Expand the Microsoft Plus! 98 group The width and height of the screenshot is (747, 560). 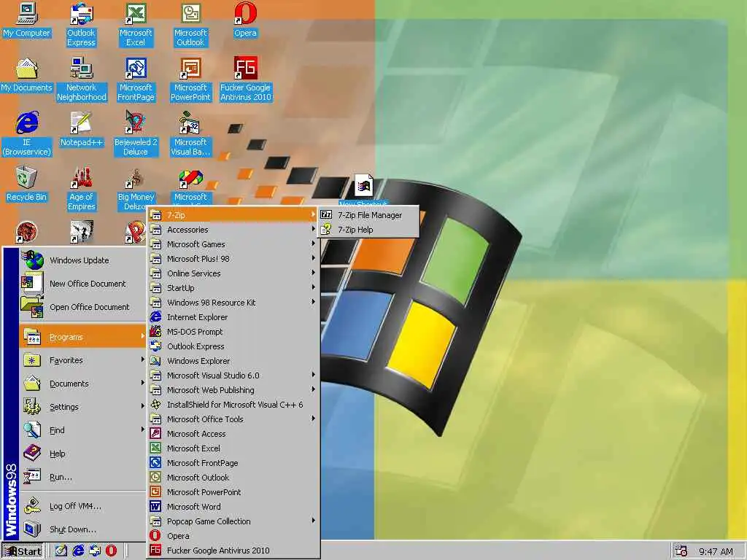coord(233,259)
